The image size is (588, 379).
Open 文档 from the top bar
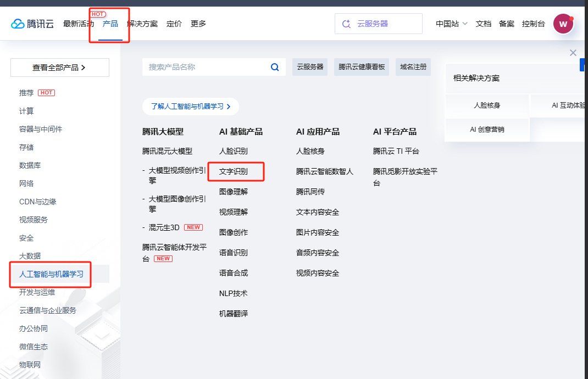click(x=484, y=24)
